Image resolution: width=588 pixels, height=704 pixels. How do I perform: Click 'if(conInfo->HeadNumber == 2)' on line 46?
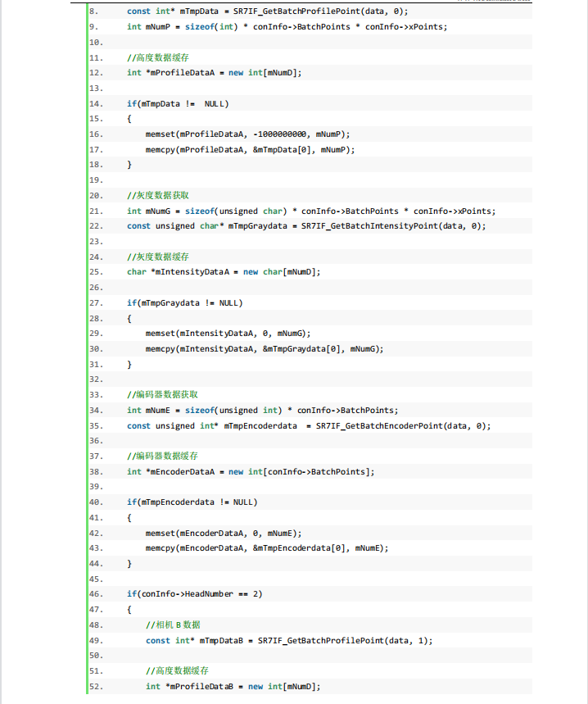point(195,594)
